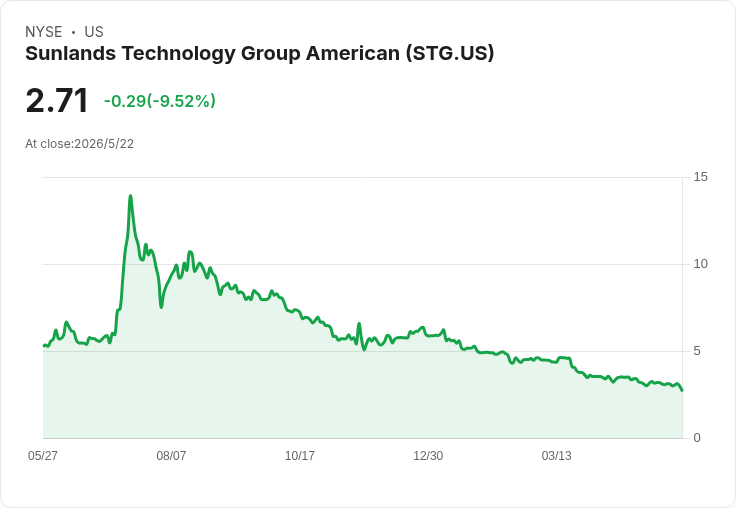Click the 10/17 date axis label
Viewport: 736px width, 508px height.
point(299,455)
